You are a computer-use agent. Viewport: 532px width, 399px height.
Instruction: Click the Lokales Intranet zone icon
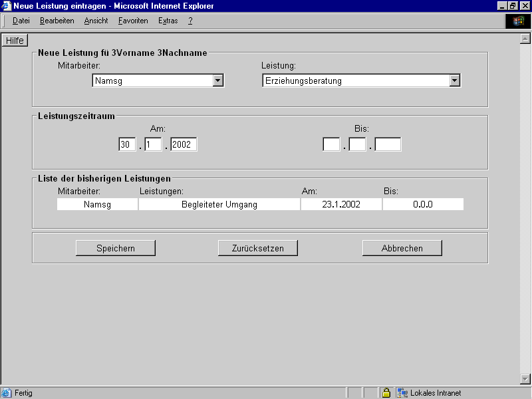tap(402, 393)
